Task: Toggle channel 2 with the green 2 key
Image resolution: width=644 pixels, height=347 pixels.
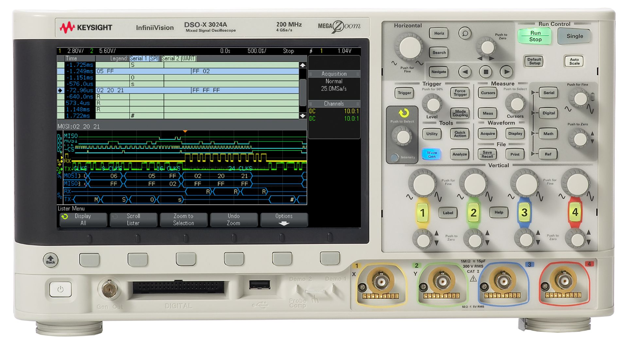Action: coord(473,213)
